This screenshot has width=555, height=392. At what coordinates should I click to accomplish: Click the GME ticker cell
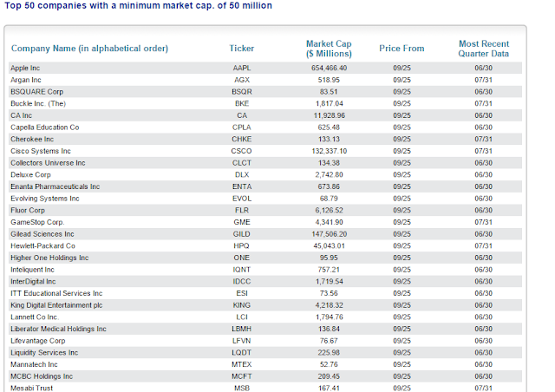[x=242, y=222]
